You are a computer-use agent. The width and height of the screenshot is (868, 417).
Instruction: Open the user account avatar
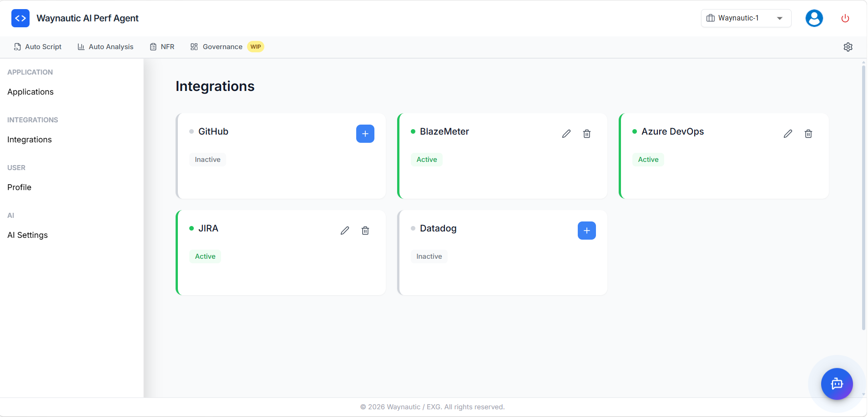pos(814,18)
